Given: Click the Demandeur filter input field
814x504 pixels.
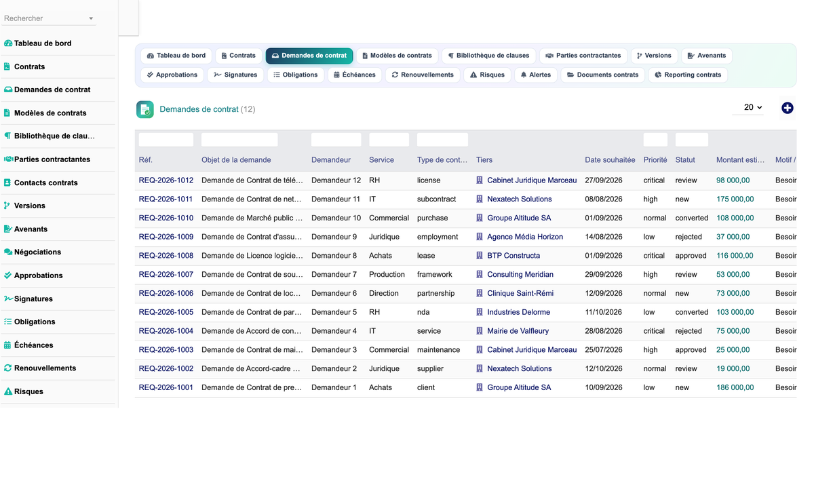Looking at the screenshot, I should point(336,140).
